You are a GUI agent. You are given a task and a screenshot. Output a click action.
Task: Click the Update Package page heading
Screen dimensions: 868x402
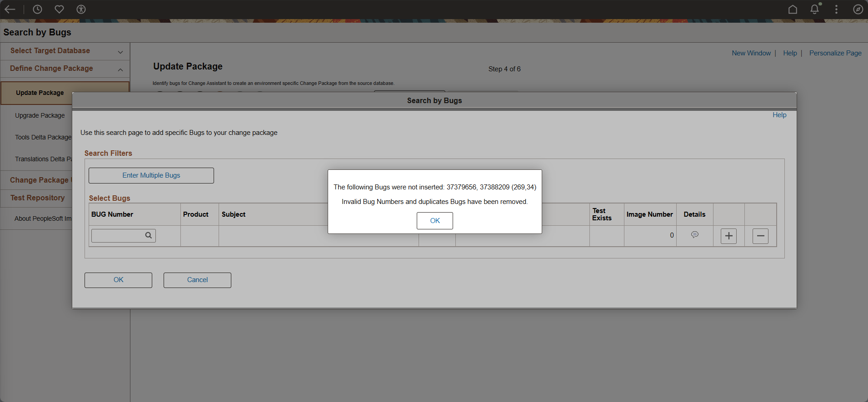[x=188, y=66]
